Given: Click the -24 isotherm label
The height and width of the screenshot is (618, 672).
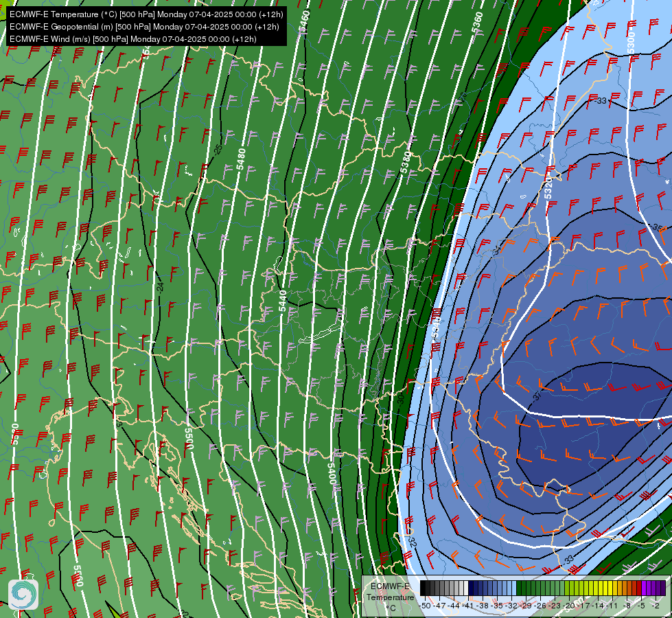Looking at the screenshot, I should [x=159, y=287].
